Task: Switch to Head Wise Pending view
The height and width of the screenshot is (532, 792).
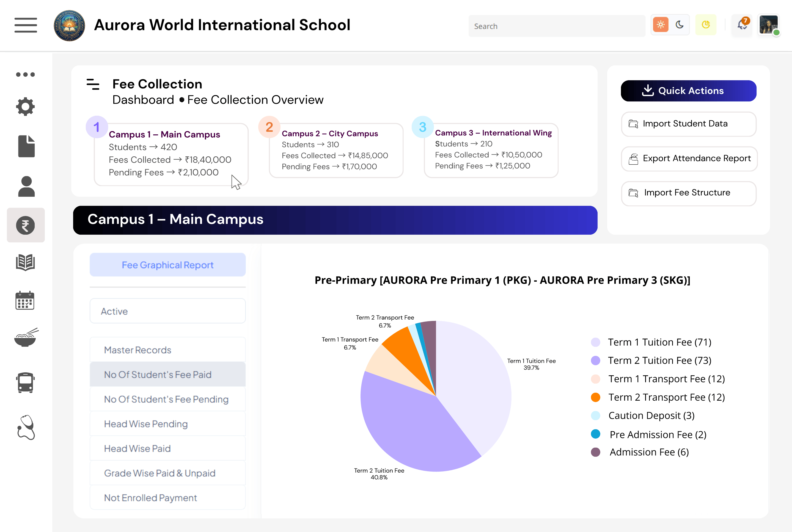Action: click(167, 423)
